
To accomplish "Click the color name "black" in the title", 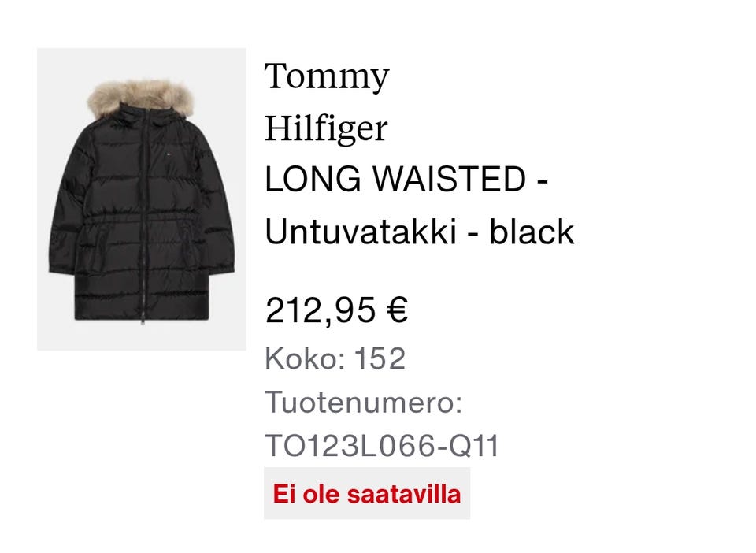I will (x=532, y=232).
